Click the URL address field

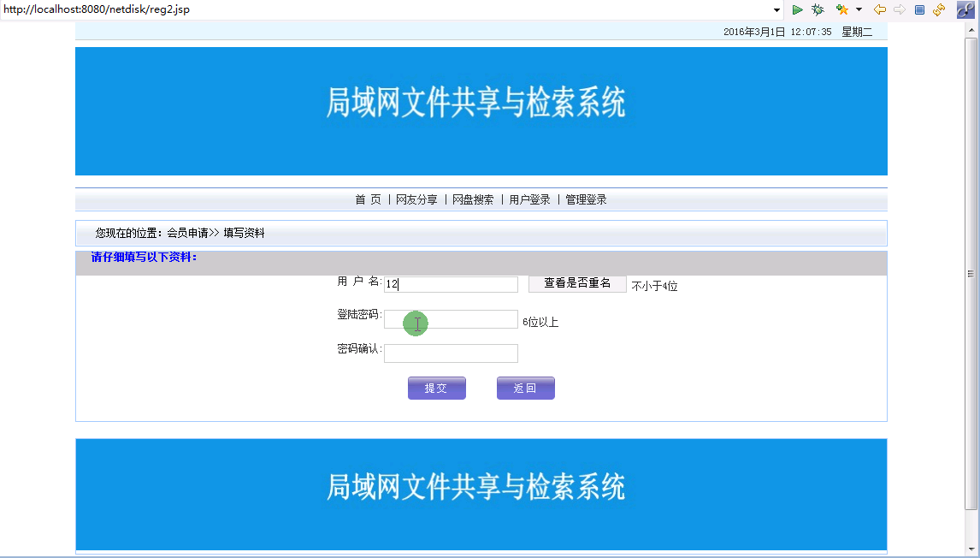click(386, 10)
